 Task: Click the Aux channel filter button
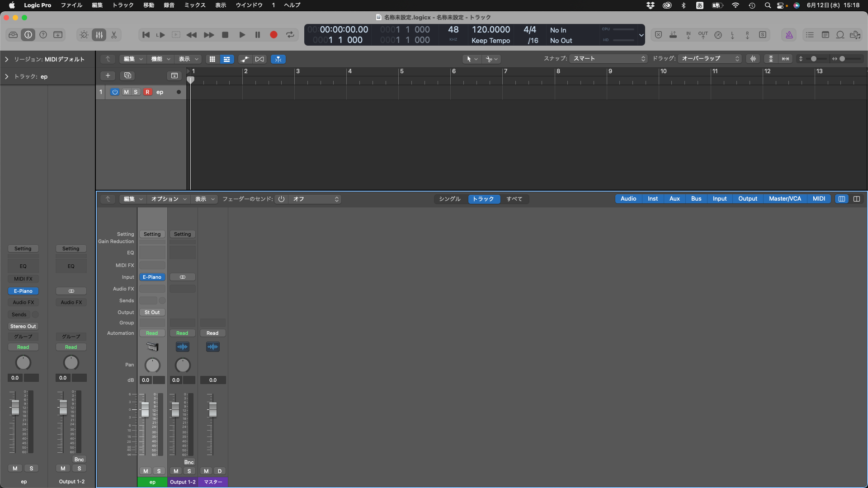coord(674,199)
